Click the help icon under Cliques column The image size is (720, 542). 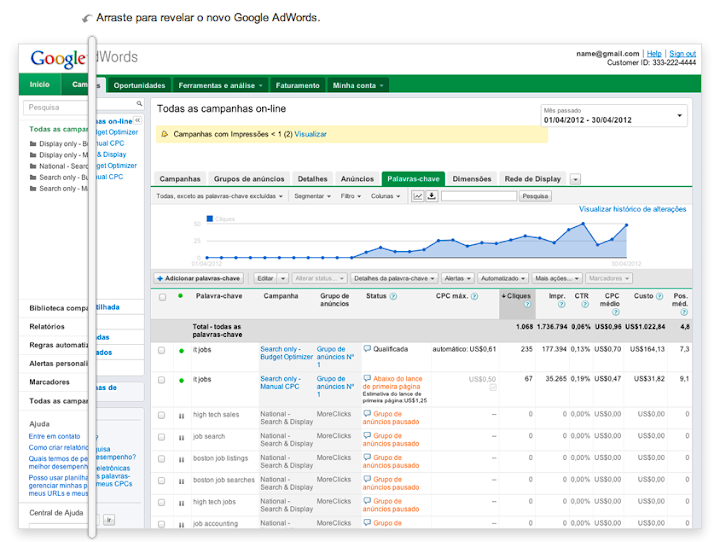(x=527, y=304)
